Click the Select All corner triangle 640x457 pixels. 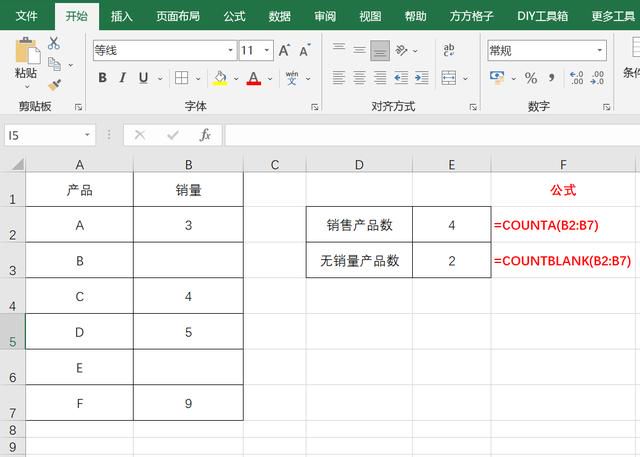(x=18, y=164)
